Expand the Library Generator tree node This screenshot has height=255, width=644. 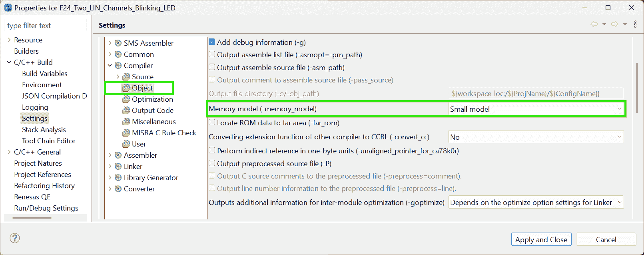pos(110,178)
